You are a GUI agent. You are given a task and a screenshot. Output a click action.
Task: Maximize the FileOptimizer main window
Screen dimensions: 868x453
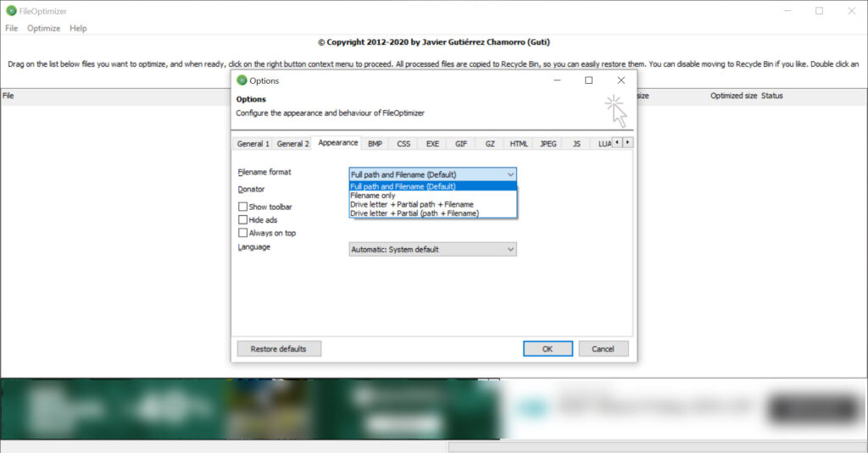coord(820,11)
